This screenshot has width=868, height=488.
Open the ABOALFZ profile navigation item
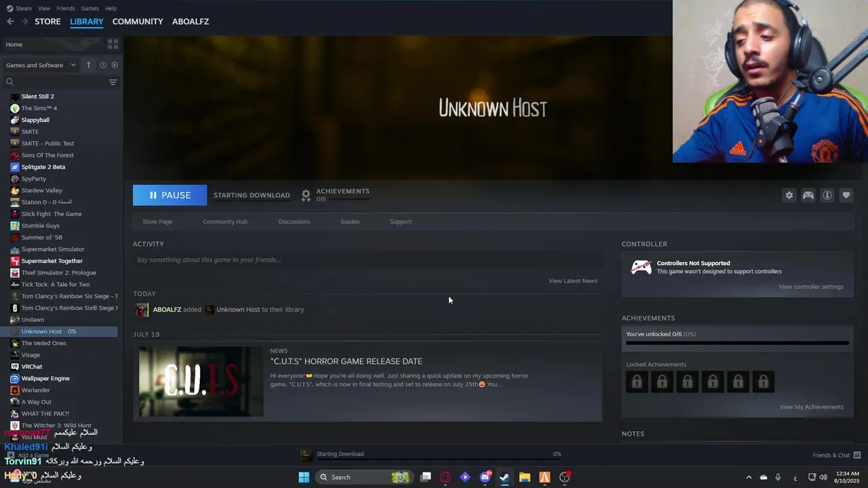(x=191, y=22)
